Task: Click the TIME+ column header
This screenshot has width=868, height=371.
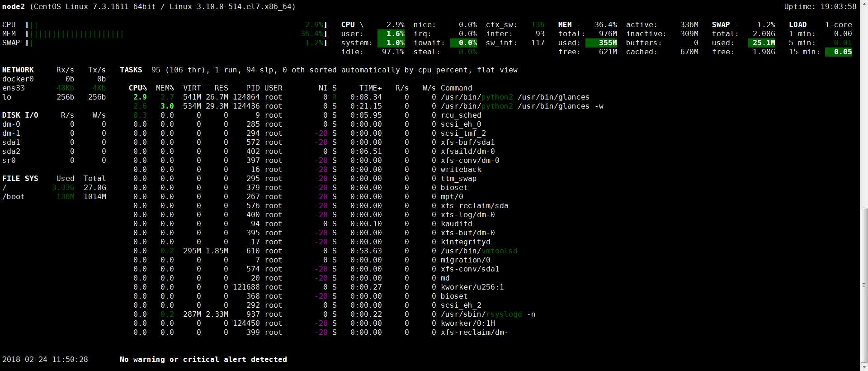Action: point(371,88)
